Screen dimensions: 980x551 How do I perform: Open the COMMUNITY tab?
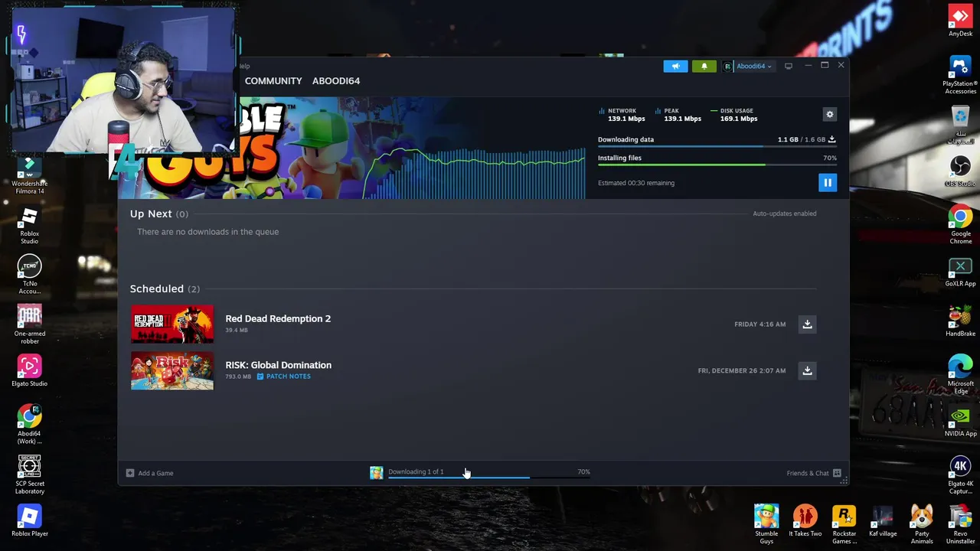273,80
